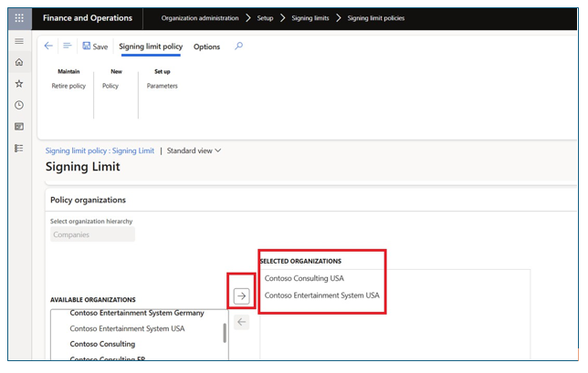Open the app launcher waffle icon
The width and height of the screenshot is (588, 373).
19,18
